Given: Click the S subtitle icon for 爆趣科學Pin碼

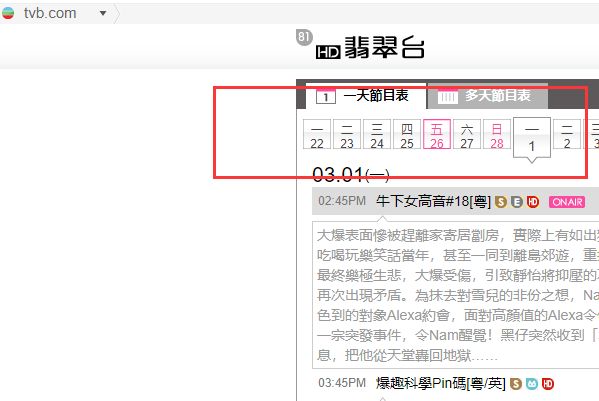Looking at the screenshot, I should (516, 384).
